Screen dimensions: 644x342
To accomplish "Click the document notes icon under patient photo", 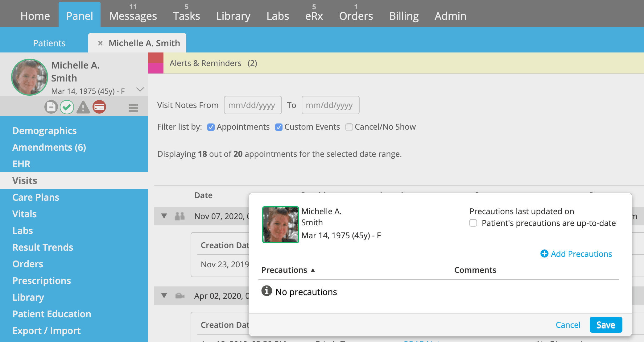I will (51, 107).
